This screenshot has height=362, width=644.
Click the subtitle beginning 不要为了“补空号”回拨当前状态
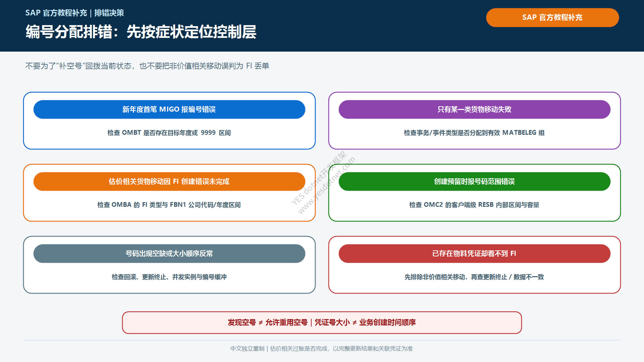click(x=147, y=66)
